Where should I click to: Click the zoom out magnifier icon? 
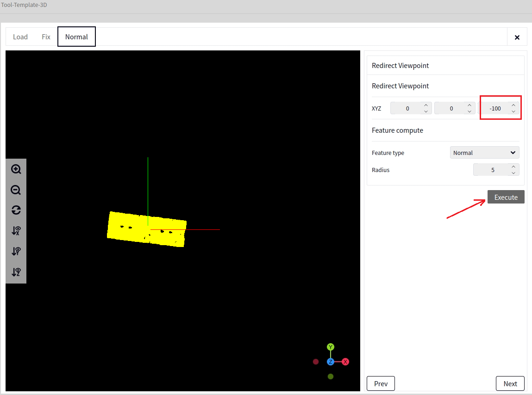16,190
